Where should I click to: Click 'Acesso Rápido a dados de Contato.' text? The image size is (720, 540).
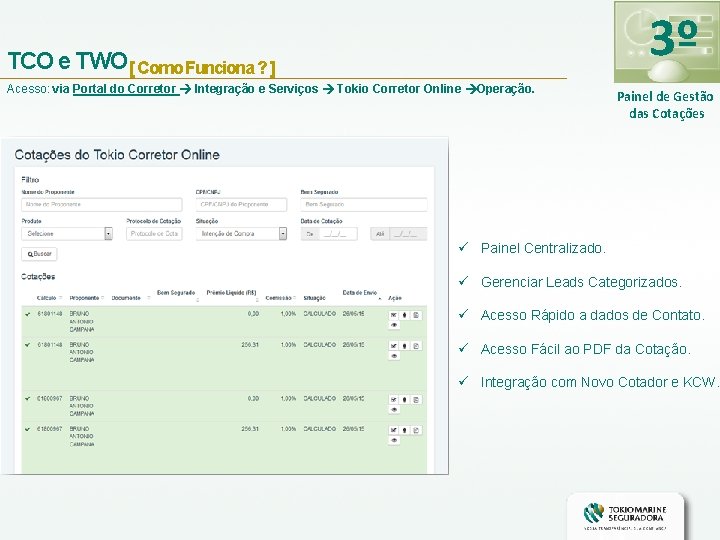[593, 315]
